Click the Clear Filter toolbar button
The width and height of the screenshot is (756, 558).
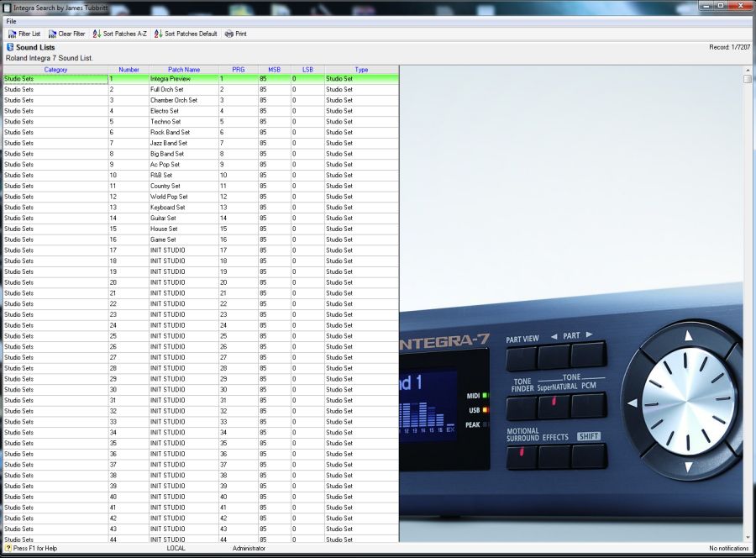pyautogui.click(x=66, y=34)
